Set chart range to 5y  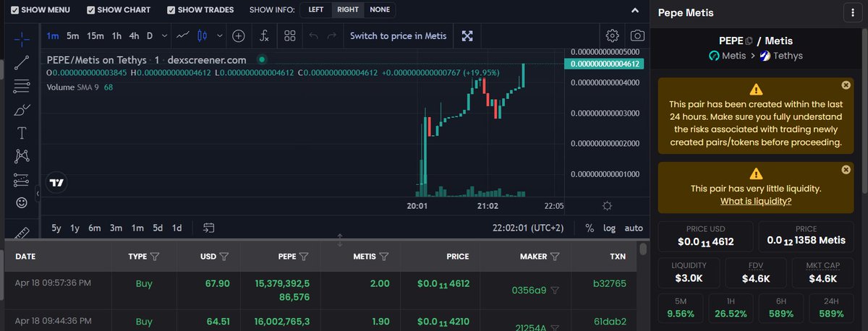(x=56, y=228)
